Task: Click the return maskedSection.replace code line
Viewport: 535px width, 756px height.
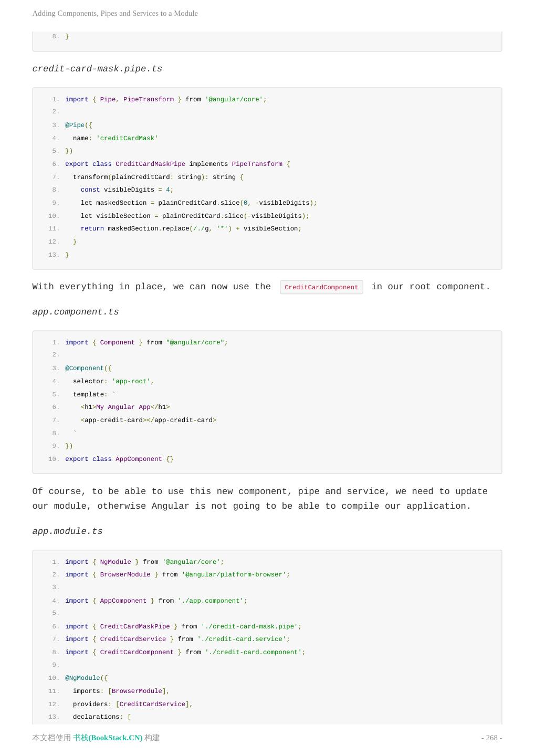Action: (x=191, y=228)
